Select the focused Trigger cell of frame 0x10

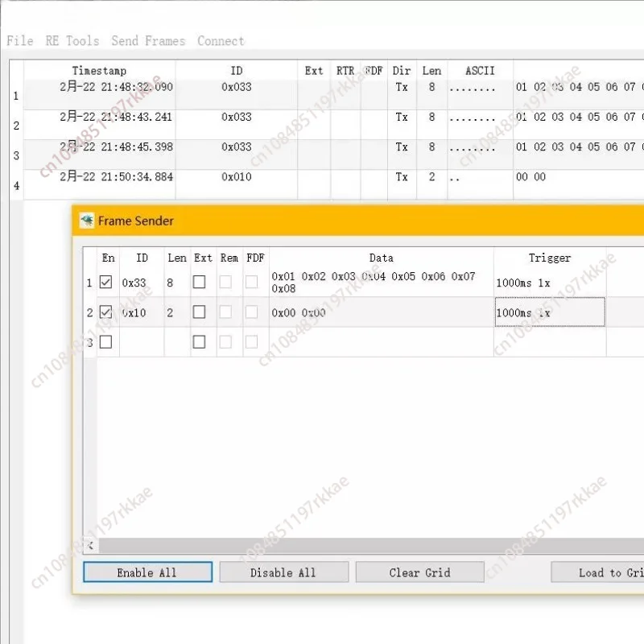(x=550, y=312)
